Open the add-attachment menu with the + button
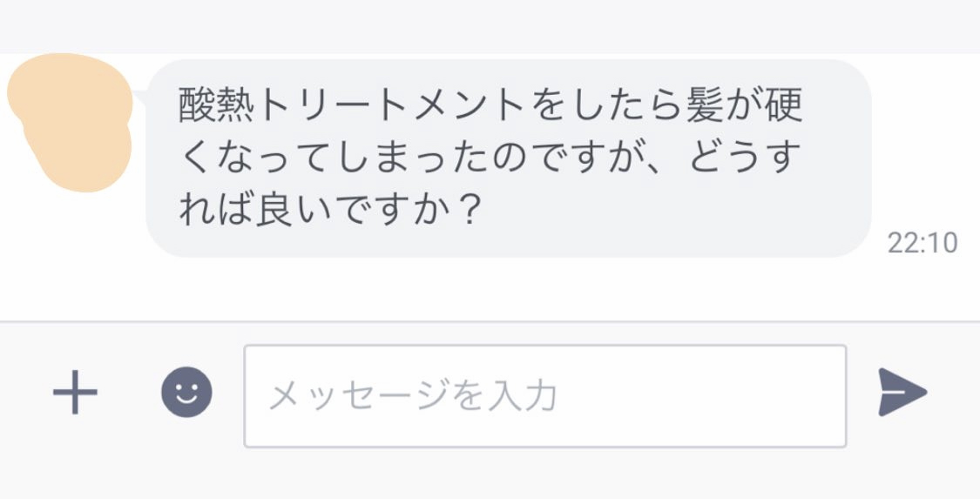This screenshot has height=499, width=980. click(75, 394)
